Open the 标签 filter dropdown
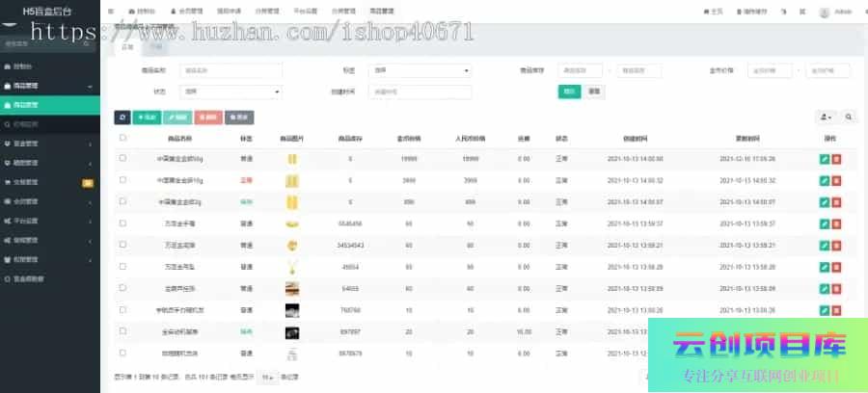This screenshot has height=393, width=868. click(421, 70)
